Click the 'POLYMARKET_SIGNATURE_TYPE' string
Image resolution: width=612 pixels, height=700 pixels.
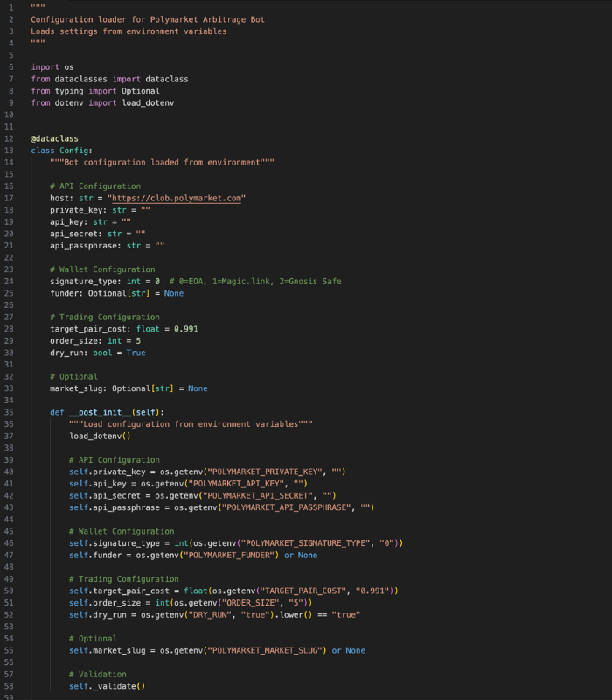[305, 543]
